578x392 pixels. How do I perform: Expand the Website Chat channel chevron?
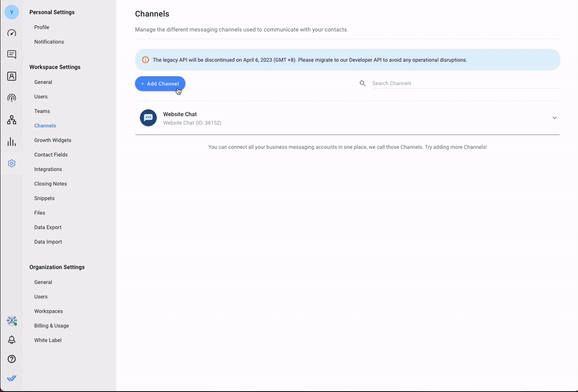point(554,118)
